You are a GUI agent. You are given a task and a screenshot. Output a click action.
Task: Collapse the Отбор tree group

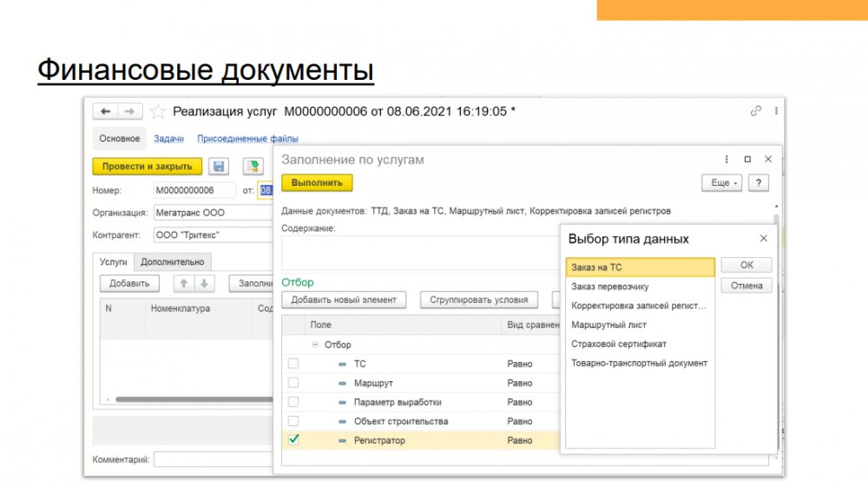click(316, 345)
